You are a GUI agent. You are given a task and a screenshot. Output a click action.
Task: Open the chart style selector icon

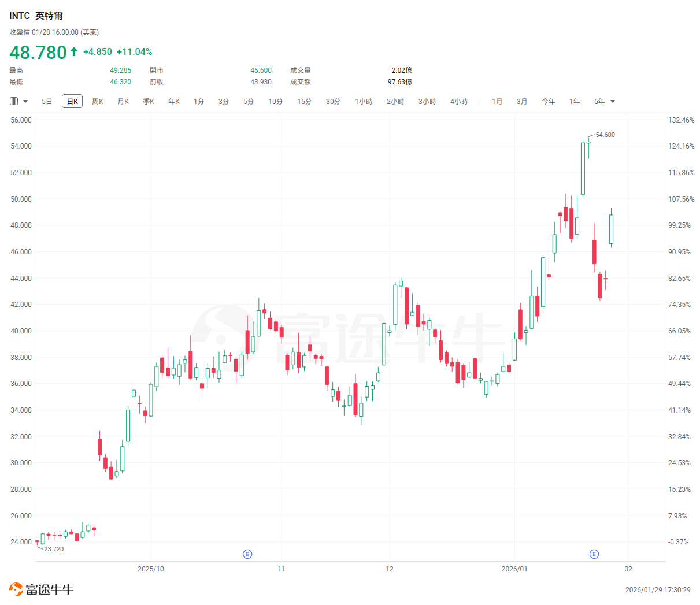pos(13,101)
